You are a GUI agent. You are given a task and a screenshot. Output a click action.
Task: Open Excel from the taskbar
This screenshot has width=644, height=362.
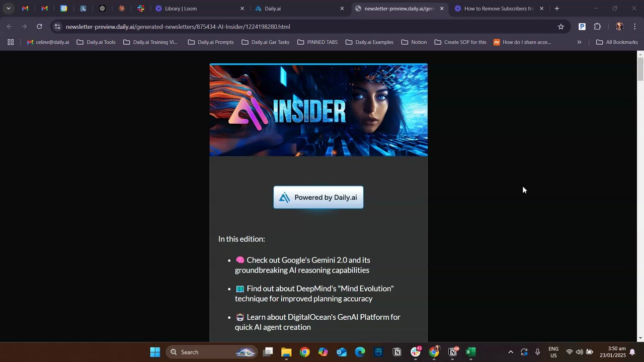tap(471, 352)
